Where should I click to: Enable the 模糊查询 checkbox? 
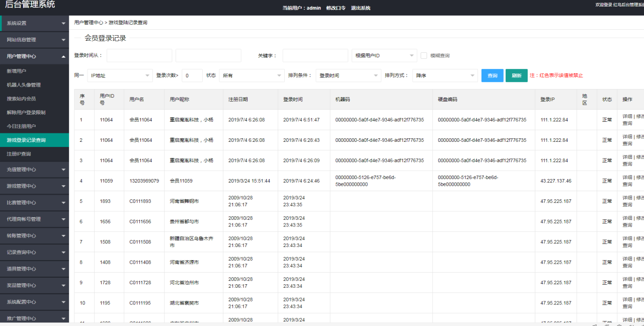424,56
